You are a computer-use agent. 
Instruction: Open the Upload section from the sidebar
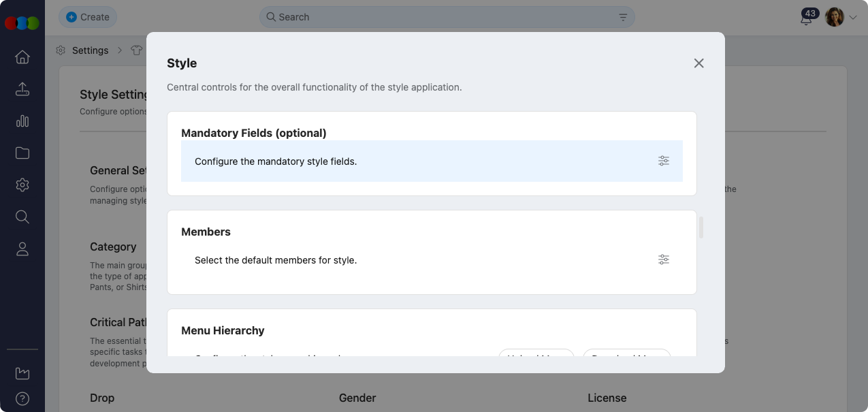click(22, 89)
